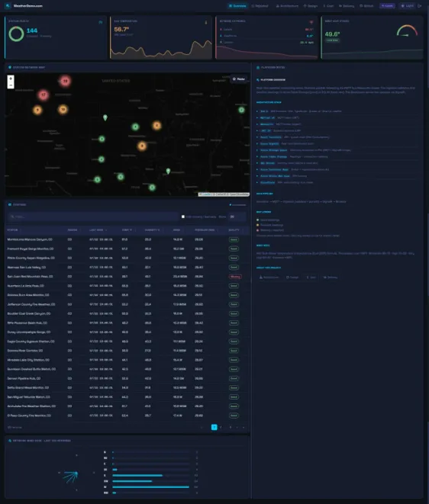Sort by the Wind column header

tap(176, 230)
